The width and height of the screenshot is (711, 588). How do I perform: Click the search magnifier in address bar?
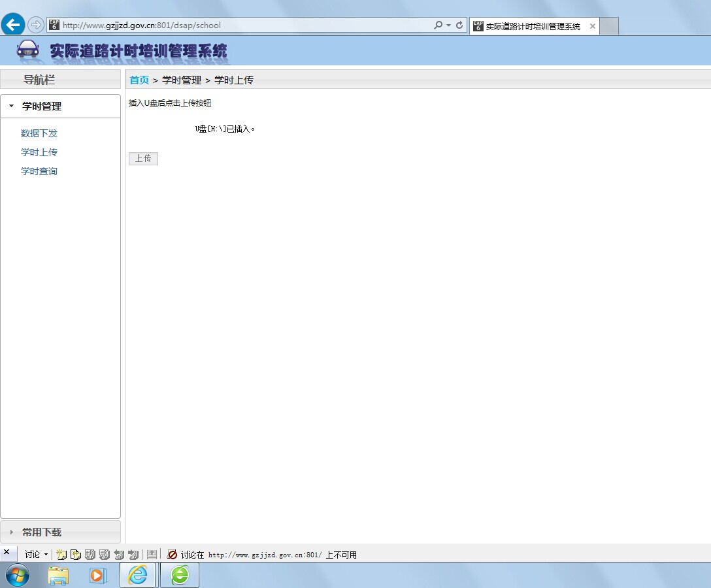tap(438, 25)
